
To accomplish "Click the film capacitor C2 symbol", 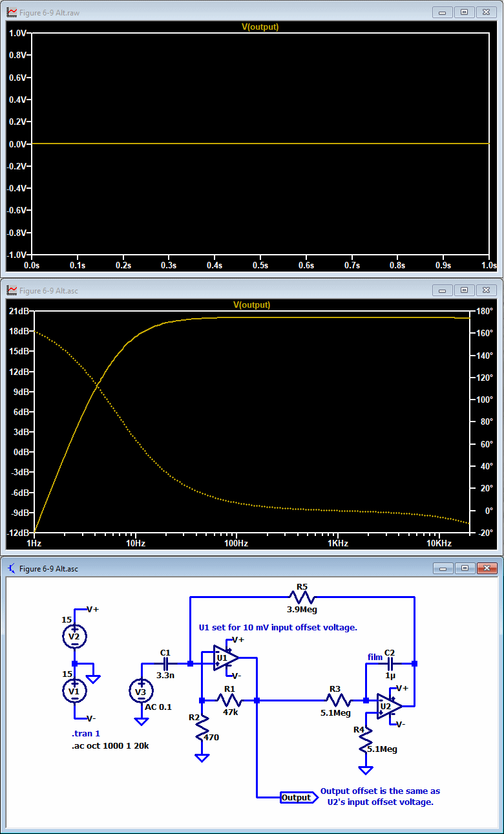I will coord(390,663).
